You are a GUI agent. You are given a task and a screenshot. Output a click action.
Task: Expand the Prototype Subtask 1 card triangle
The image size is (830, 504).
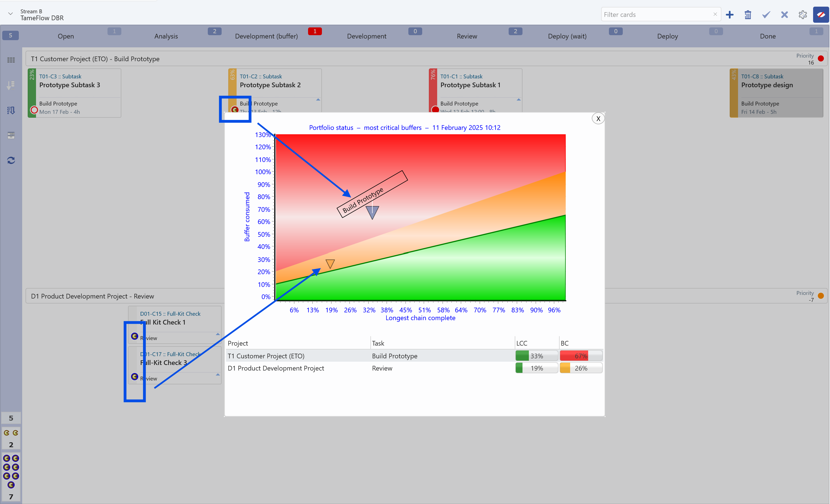518,100
